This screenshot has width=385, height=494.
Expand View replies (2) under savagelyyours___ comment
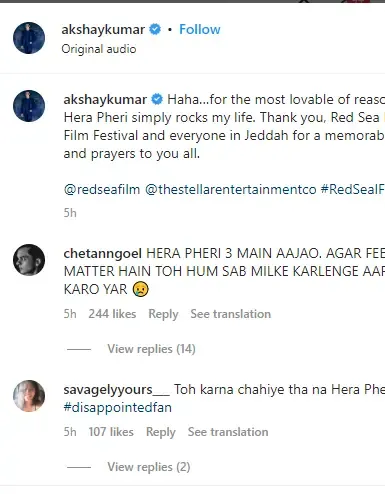tap(149, 467)
